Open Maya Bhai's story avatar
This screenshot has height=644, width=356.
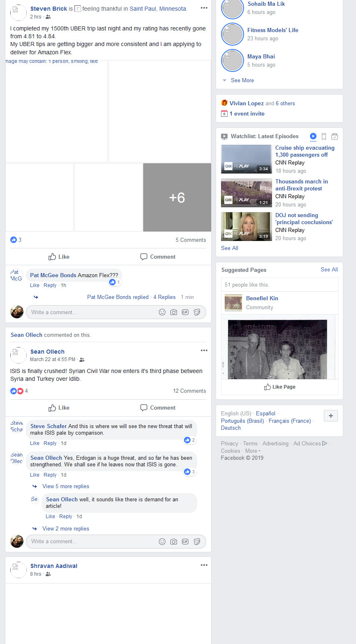[233, 60]
